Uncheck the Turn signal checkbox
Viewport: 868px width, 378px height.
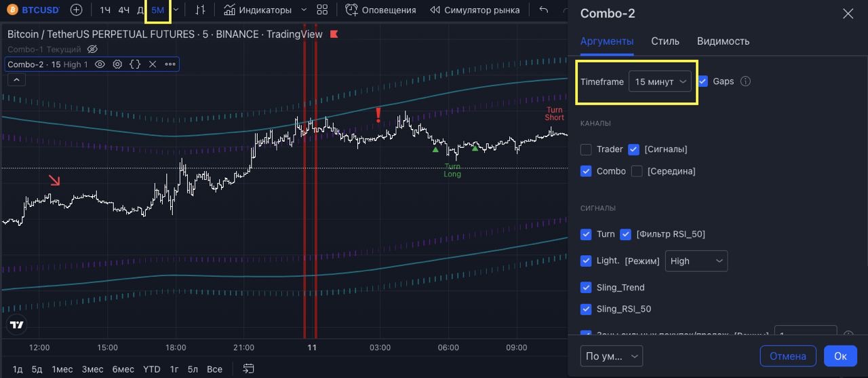(x=587, y=234)
